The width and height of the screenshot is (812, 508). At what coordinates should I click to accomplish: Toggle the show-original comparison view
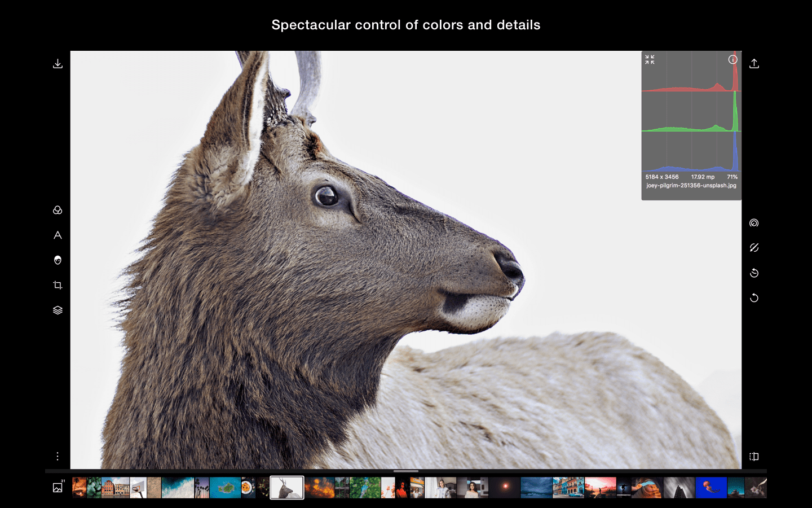pyautogui.click(x=754, y=247)
